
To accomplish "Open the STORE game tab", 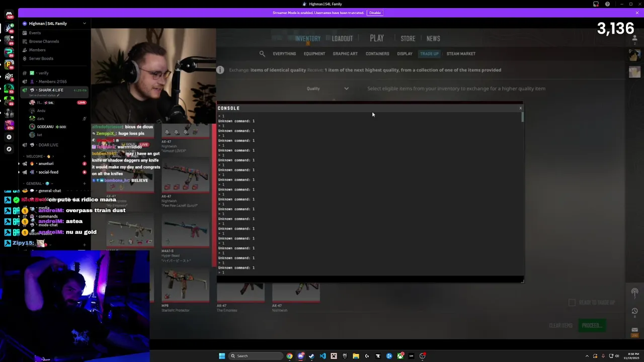I will tap(408, 39).
